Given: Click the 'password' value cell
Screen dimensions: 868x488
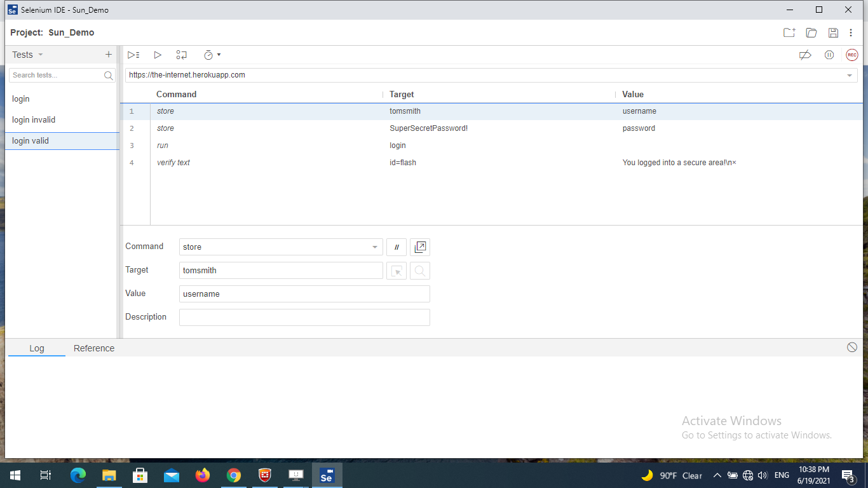Looking at the screenshot, I should [x=639, y=128].
